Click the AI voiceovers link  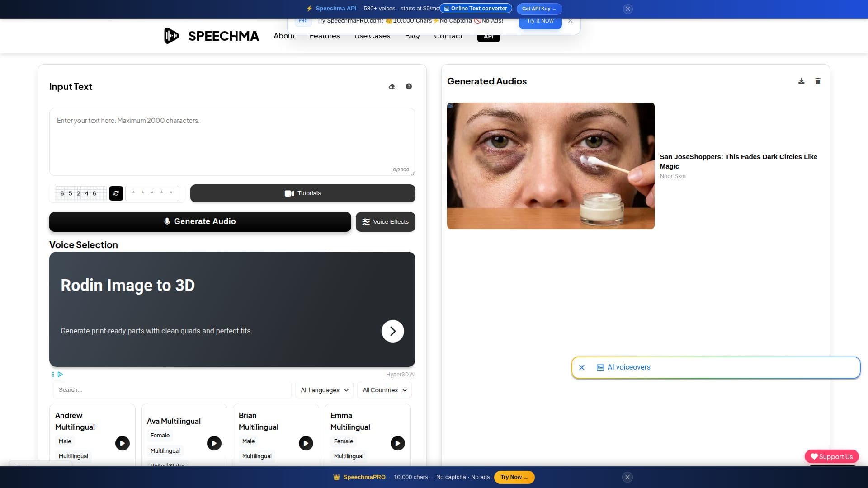628,368
